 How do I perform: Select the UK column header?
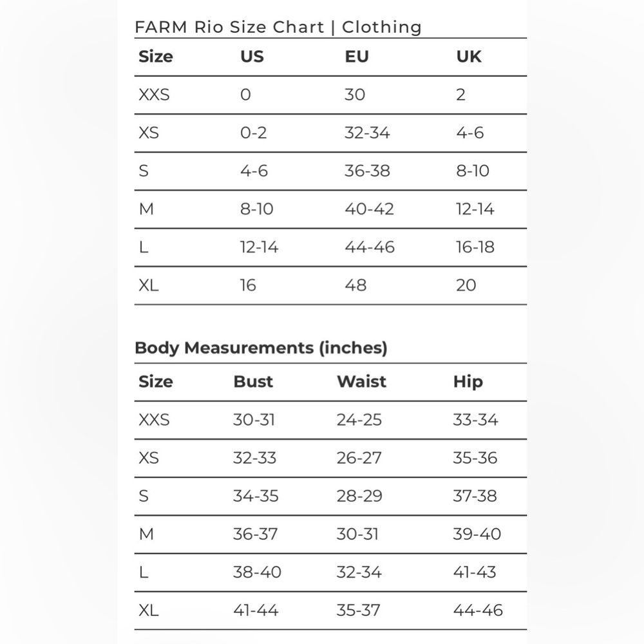[x=469, y=57]
